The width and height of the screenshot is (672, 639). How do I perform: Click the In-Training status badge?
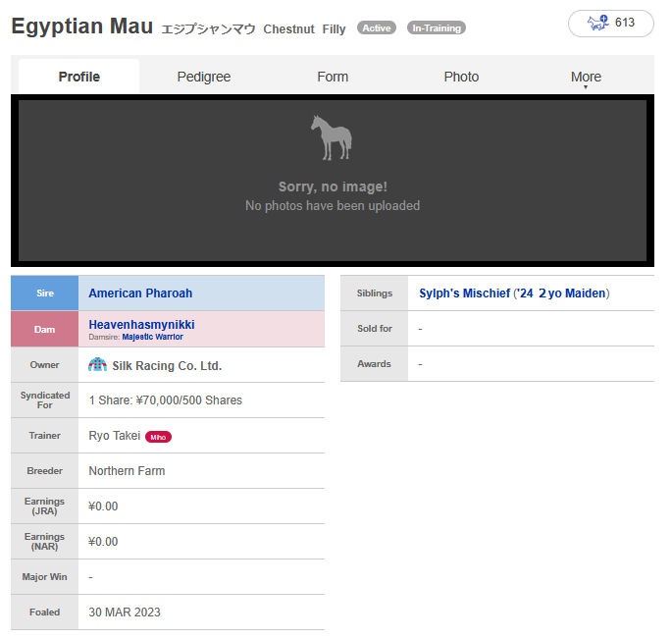pyautogui.click(x=437, y=27)
